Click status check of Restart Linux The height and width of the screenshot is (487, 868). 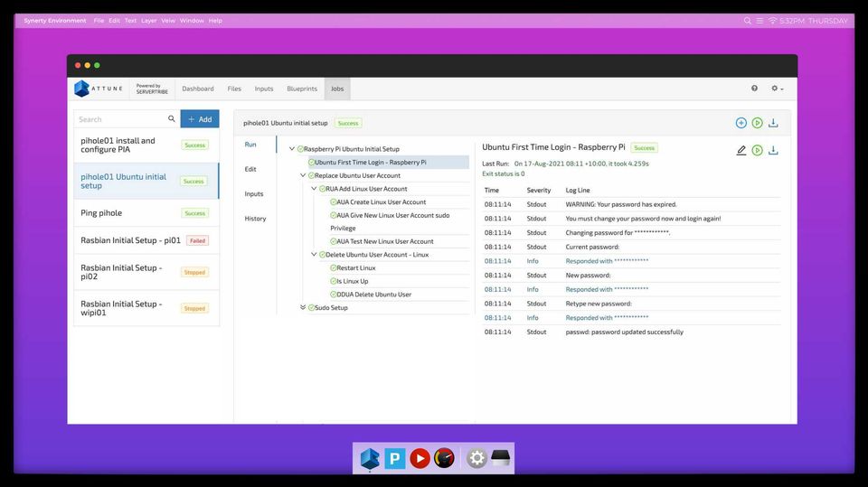pyautogui.click(x=334, y=267)
